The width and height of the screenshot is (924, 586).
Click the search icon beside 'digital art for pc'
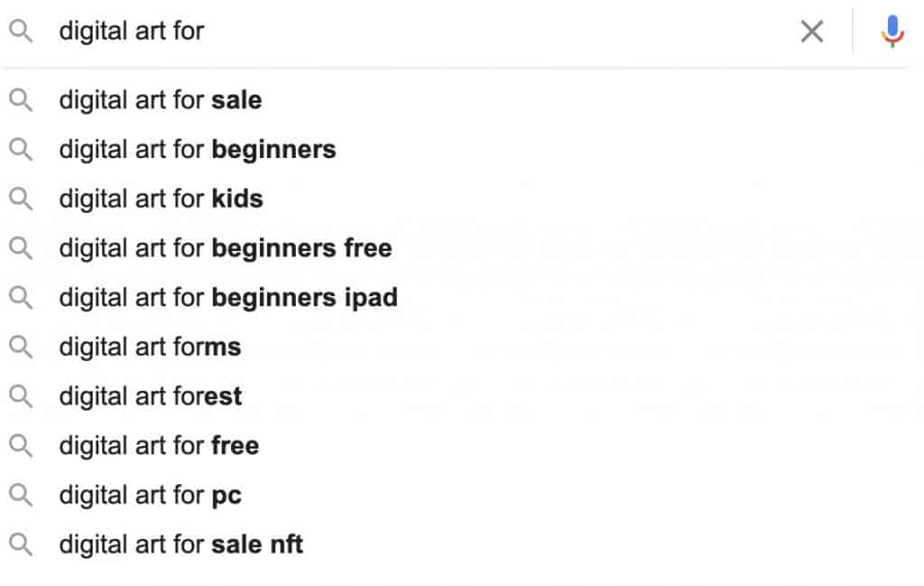[20, 495]
